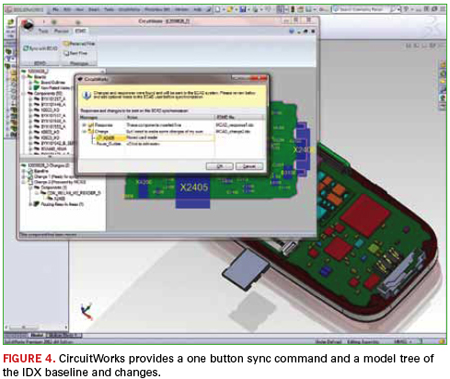The width and height of the screenshot is (450, 379).
Task: Toggle the Baseline checkbox in changes tree
Action: pos(30,171)
